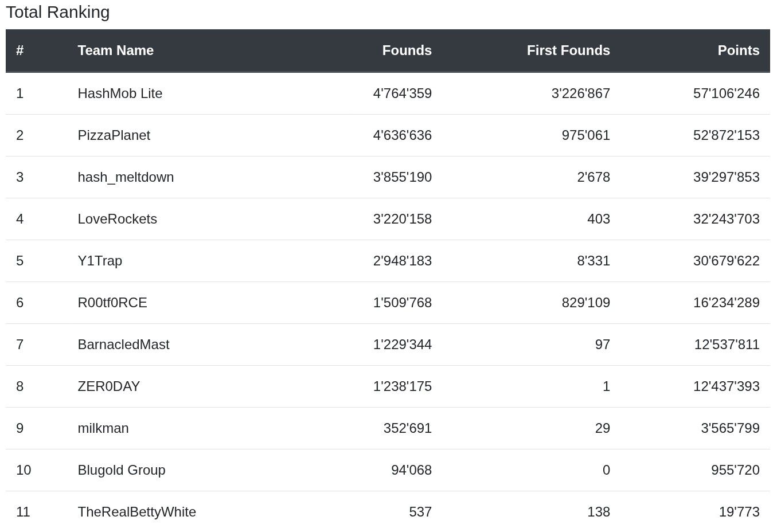Image resolution: width=777 pixels, height=532 pixels.
Task: Click the ZER0DAY team name
Action: pyautogui.click(x=108, y=386)
